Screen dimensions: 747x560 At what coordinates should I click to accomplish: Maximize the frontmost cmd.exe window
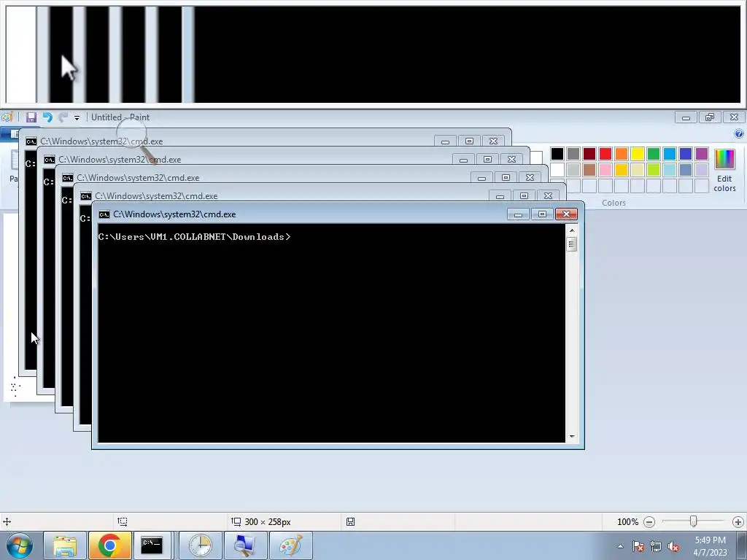coord(542,214)
